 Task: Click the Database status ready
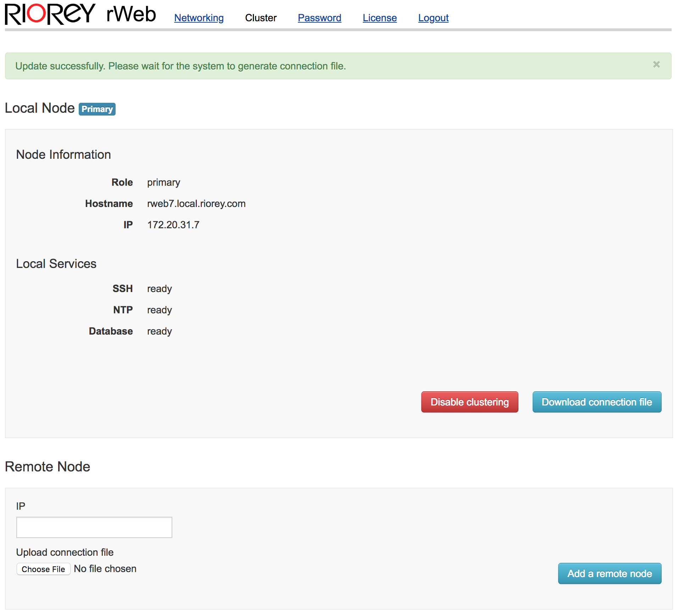click(160, 331)
